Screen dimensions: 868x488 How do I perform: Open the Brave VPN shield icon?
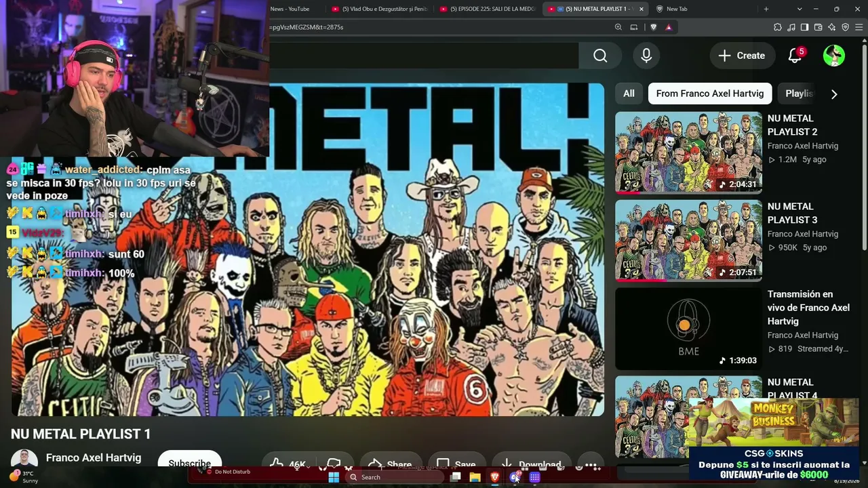coord(845,27)
